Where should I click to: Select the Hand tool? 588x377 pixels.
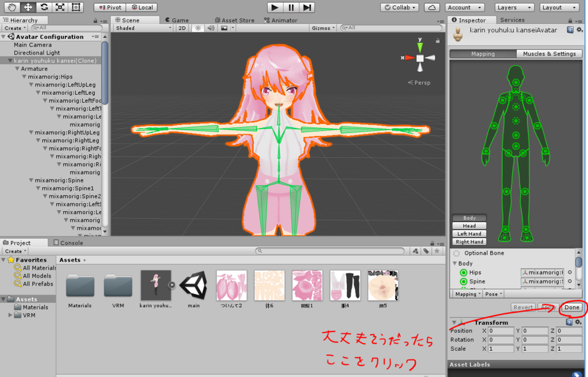pos(12,7)
